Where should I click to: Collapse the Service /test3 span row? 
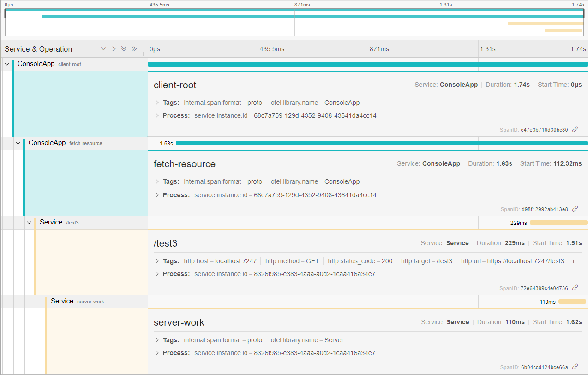point(29,223)
